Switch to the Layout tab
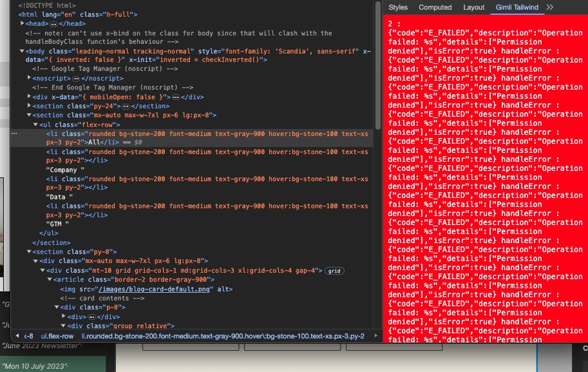Viewport: 588px width, 372px height. click(x=473, y=7)
